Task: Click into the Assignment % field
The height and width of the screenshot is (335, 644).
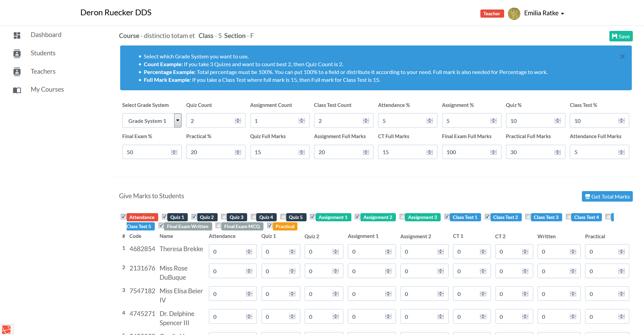Action: click(x=472, y=121)
